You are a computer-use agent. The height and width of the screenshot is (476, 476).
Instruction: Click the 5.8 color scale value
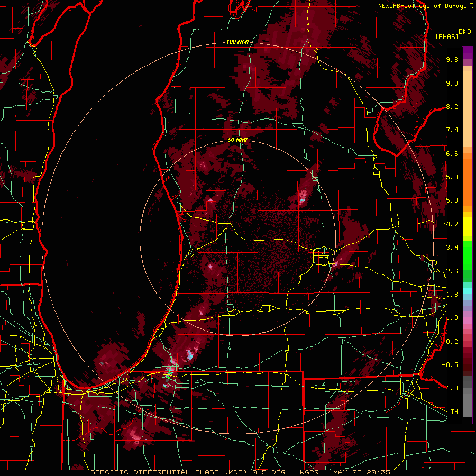point(452,177)
